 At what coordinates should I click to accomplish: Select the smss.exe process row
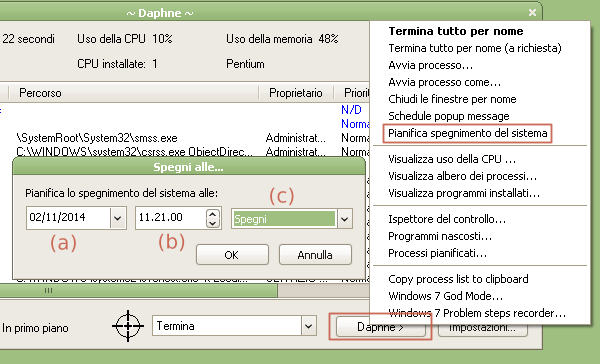pyautogui.click(x=185, y=138)
